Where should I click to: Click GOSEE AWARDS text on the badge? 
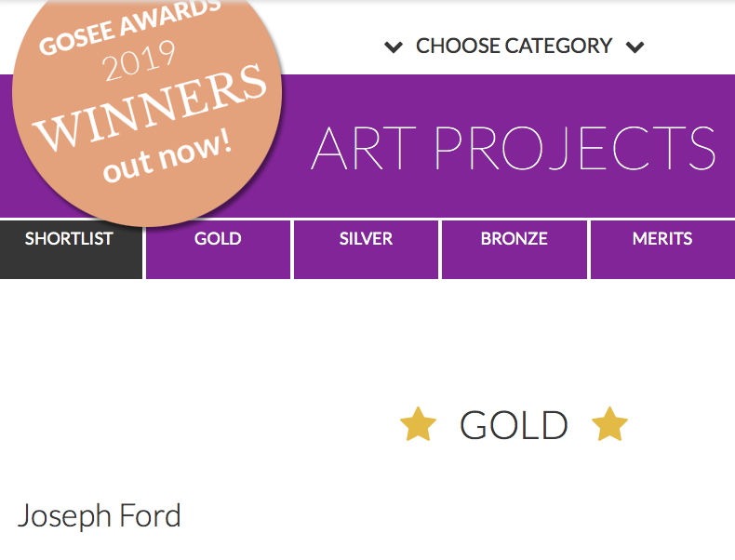pyautogui.click(x=130, y=28)
